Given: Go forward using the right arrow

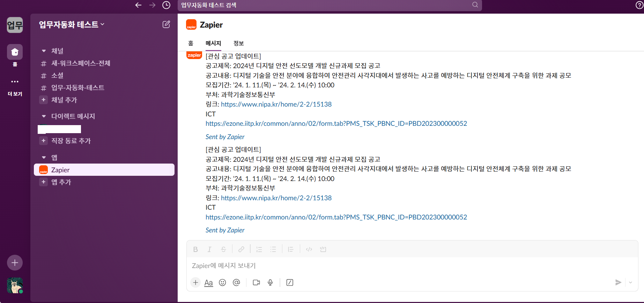Looking at the screenshot, I should click(152, 5).
